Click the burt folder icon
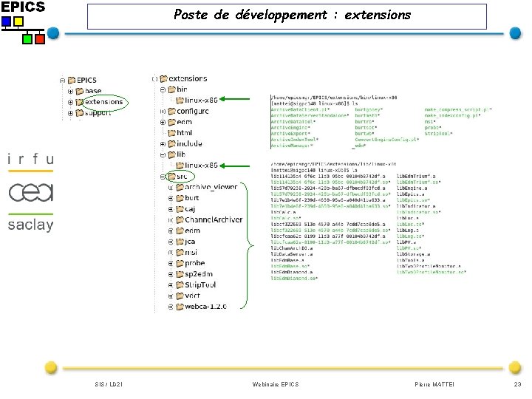This screenshot has width=532, height=399. click(x=180, y=198)
